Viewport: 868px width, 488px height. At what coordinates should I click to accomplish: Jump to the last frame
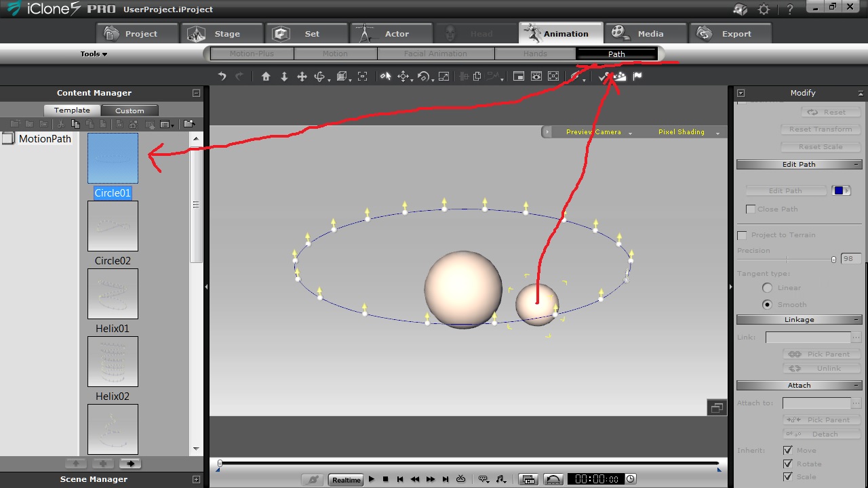click(x=446, y=479)
